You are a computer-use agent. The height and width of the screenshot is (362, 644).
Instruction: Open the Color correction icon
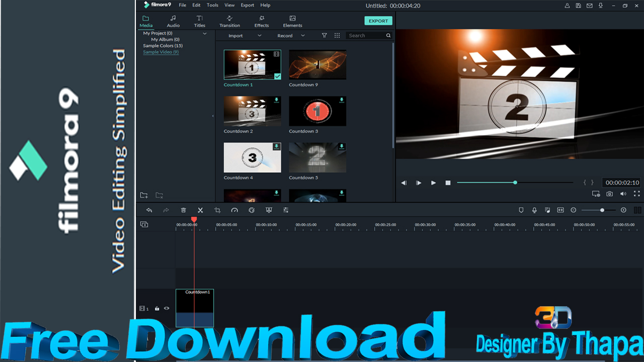point(252,210)
